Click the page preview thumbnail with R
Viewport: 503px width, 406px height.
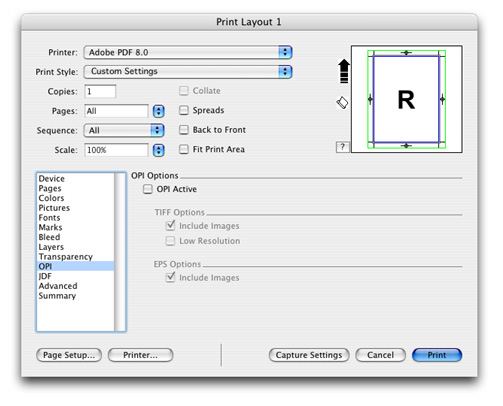click(x=406, y=99)
